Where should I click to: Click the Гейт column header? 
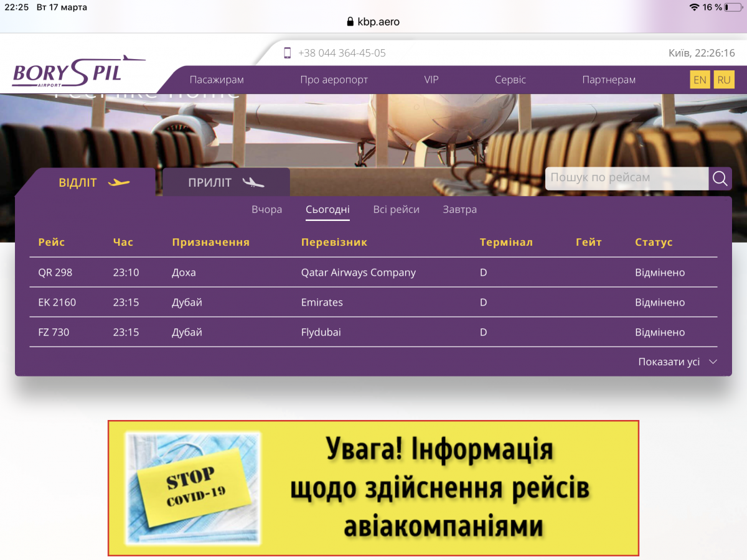589,242
